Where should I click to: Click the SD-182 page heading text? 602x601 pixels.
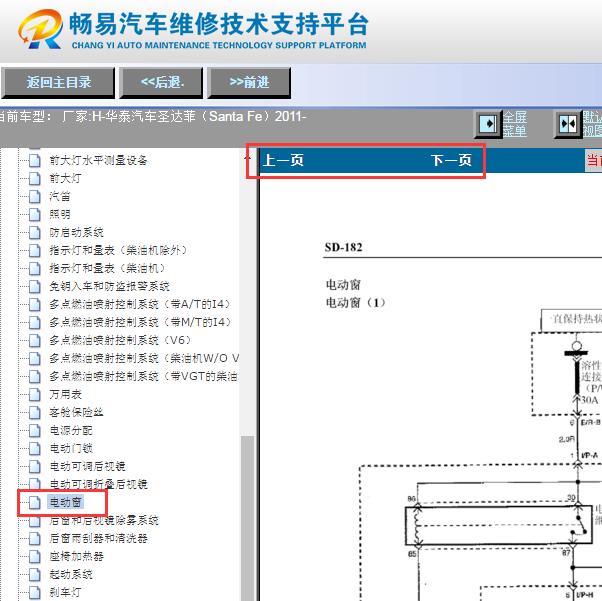pyautogui.click(x=344, y=247)
